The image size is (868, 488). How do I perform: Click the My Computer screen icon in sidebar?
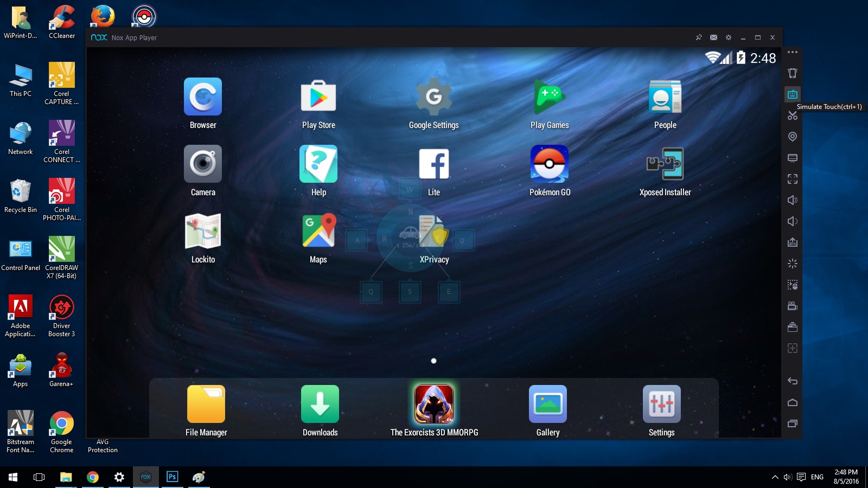point(793,158)
